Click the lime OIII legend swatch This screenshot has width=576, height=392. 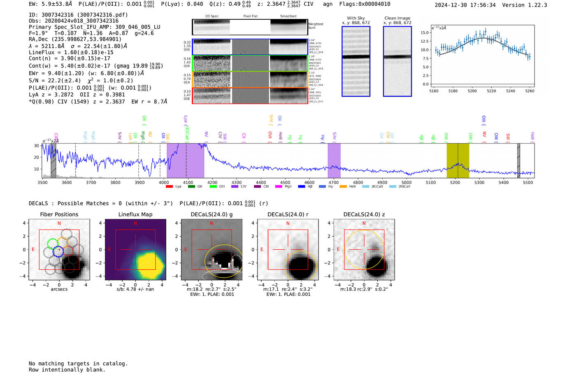click(x=213, y=187)
